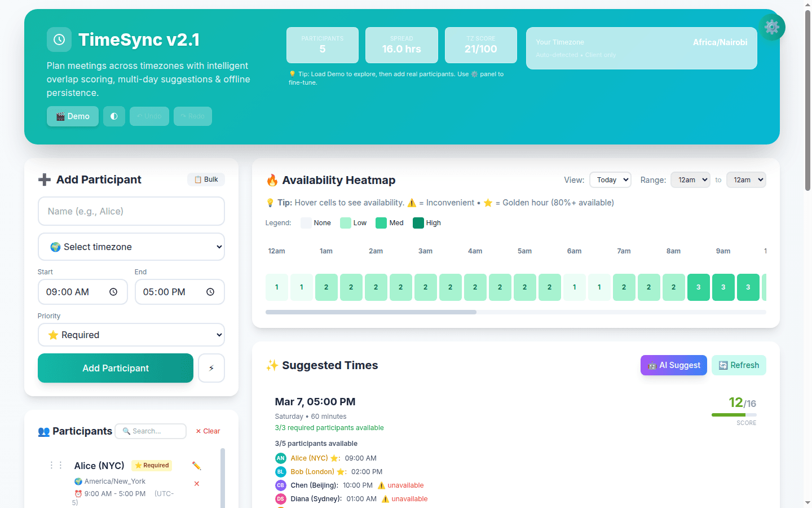Viewport: 812px width, 508px height.
Task: Click '3/3 required participants available' text
Action: click(x=329, y=428)
